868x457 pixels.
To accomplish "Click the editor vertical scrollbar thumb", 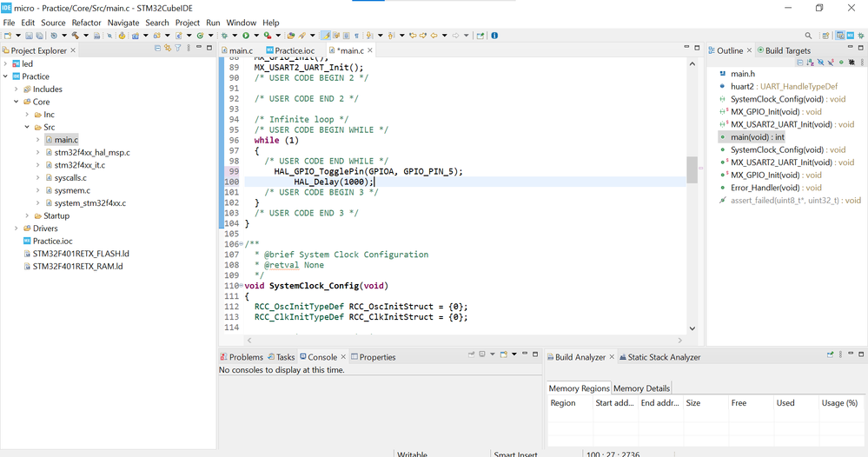I will coord(692,169).
